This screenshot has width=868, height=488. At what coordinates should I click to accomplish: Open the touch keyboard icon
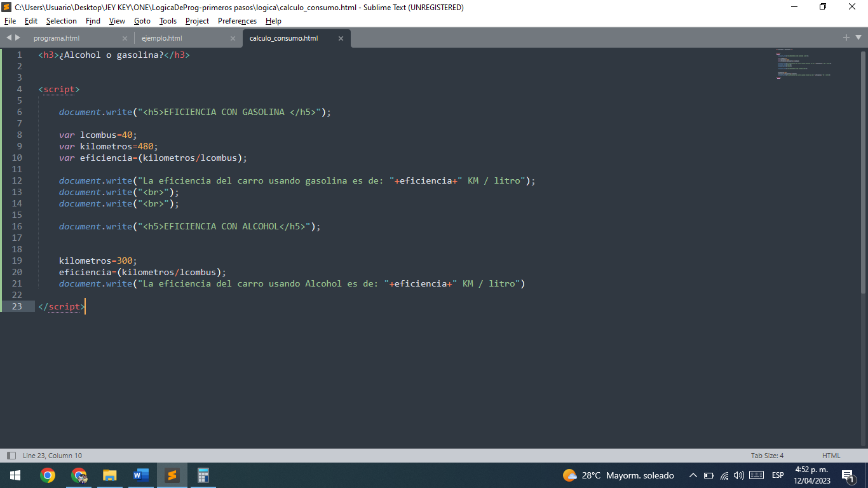(x=756, y=475)
